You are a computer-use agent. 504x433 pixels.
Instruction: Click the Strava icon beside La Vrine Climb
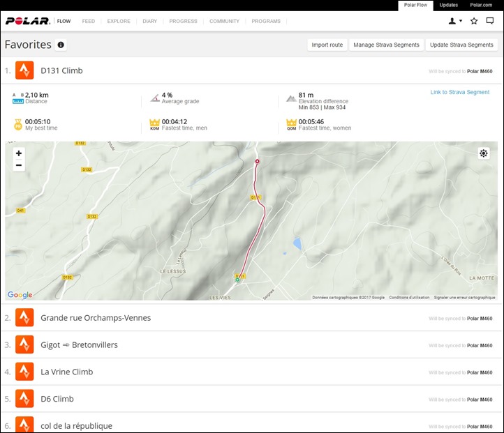point(25,372)
